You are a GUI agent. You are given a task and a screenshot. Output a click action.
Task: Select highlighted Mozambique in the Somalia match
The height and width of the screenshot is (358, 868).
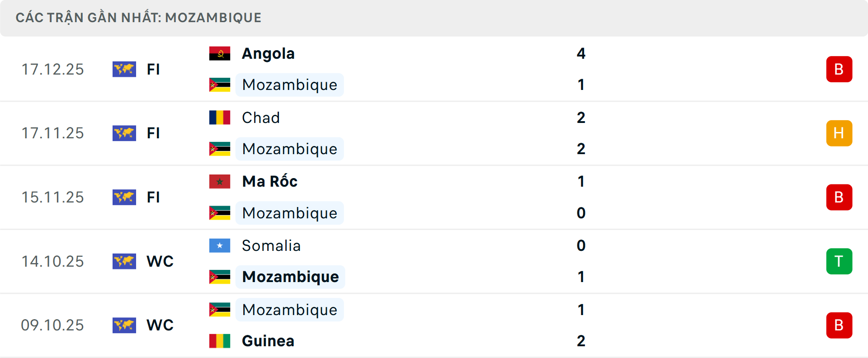(290, 277)
